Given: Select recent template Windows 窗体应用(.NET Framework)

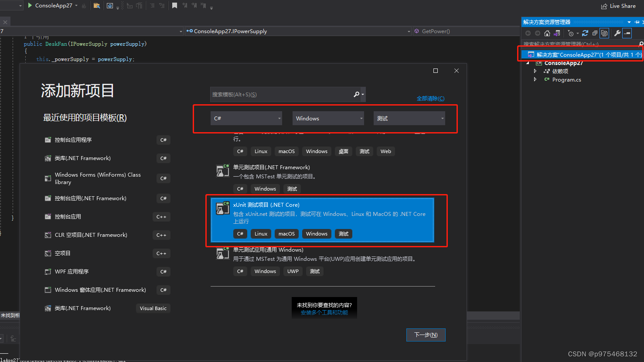Looking at the screenshot, I should click(107, 290).
